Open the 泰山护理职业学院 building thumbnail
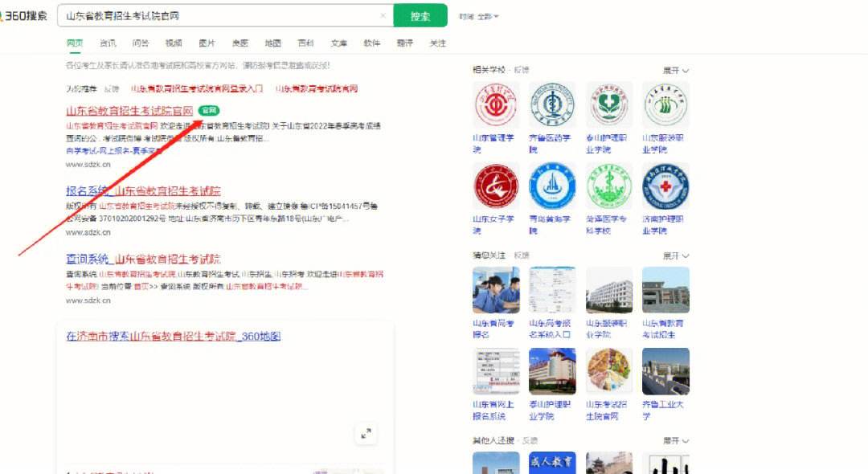868x474 pixels. (552, 372)
